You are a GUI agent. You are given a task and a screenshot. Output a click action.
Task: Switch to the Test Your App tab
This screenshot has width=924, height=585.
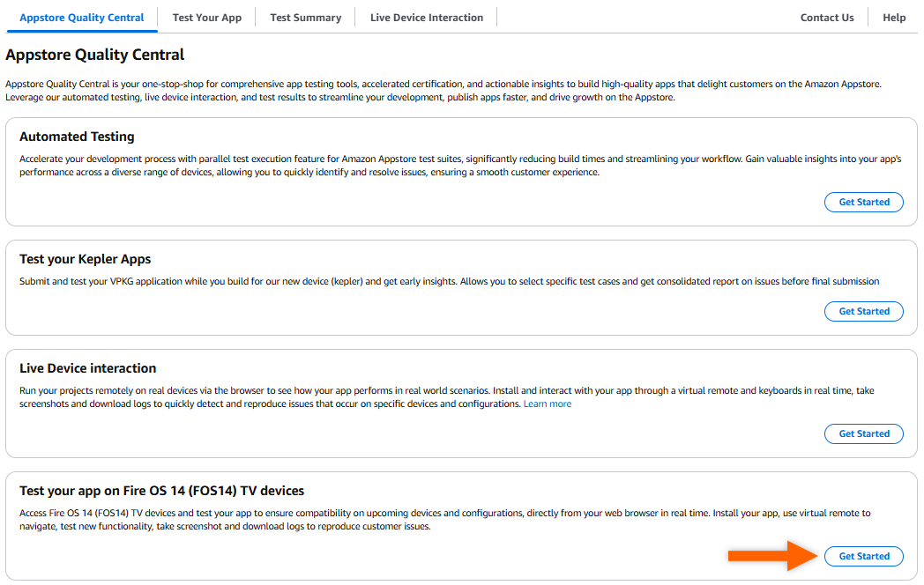[x=206, y=17]
